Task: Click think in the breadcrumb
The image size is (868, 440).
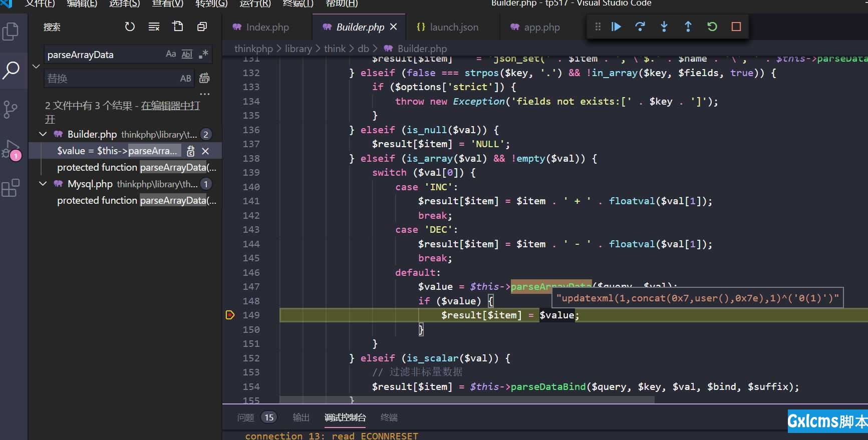Action: (335, 49)
